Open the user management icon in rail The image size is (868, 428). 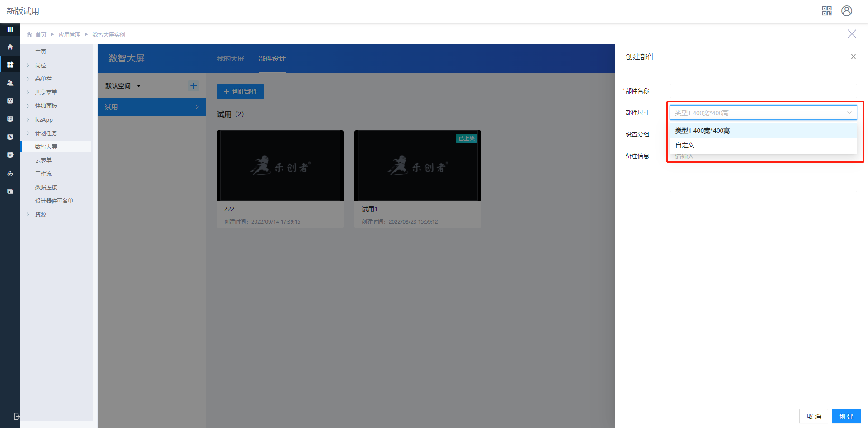[10, 83]
